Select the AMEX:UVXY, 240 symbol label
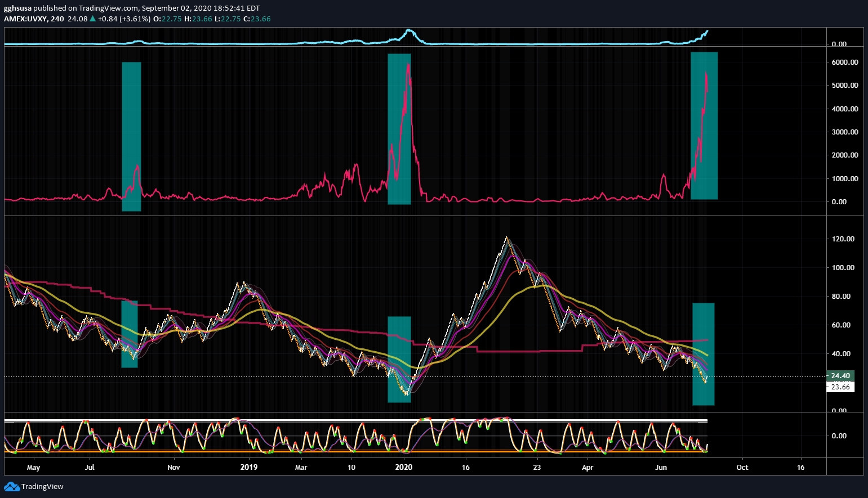This screenshot has height=498, width=868. (34, 19)
